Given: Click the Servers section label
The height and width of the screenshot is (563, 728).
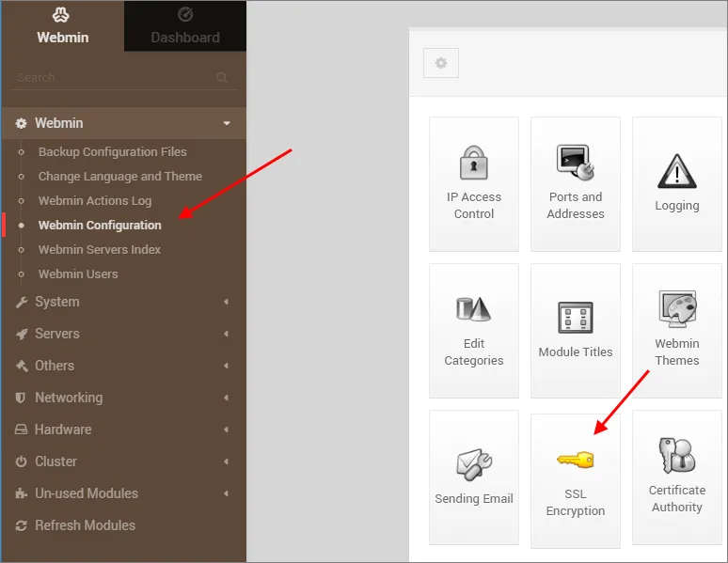Looking at the screenshot, I should [57, 334].
